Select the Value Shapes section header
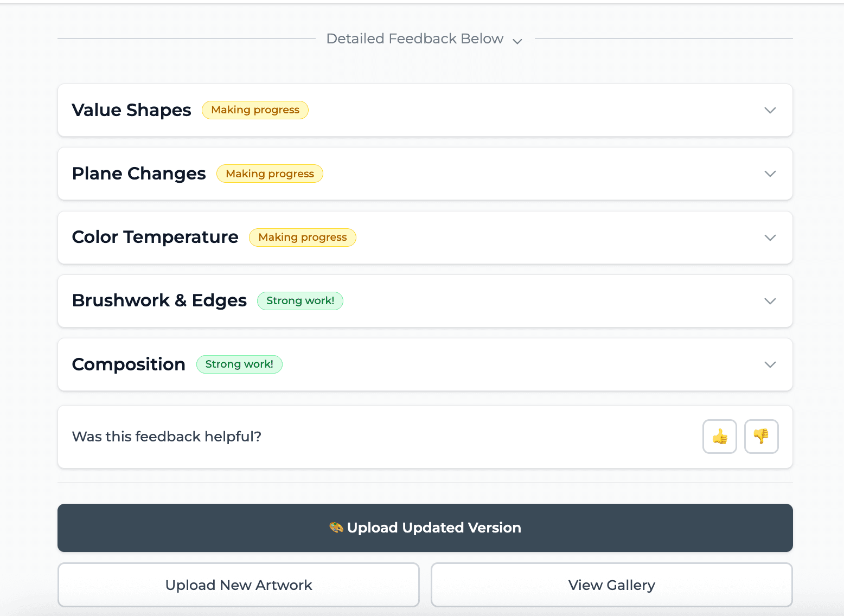The image size is (844, 616). (x=131, y=110)
